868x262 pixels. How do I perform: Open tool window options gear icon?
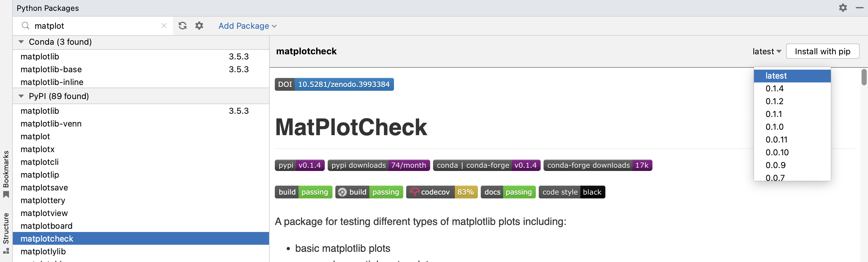[843, 8]
